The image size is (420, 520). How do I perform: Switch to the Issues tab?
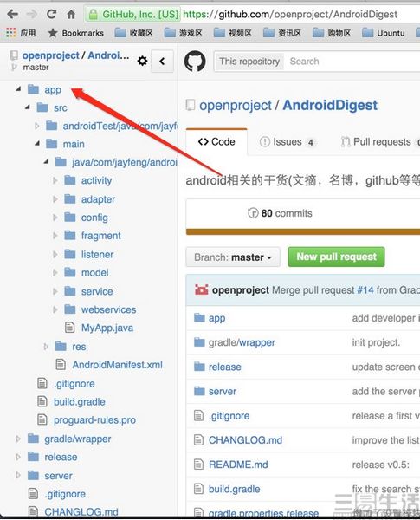tap(287, 142)
